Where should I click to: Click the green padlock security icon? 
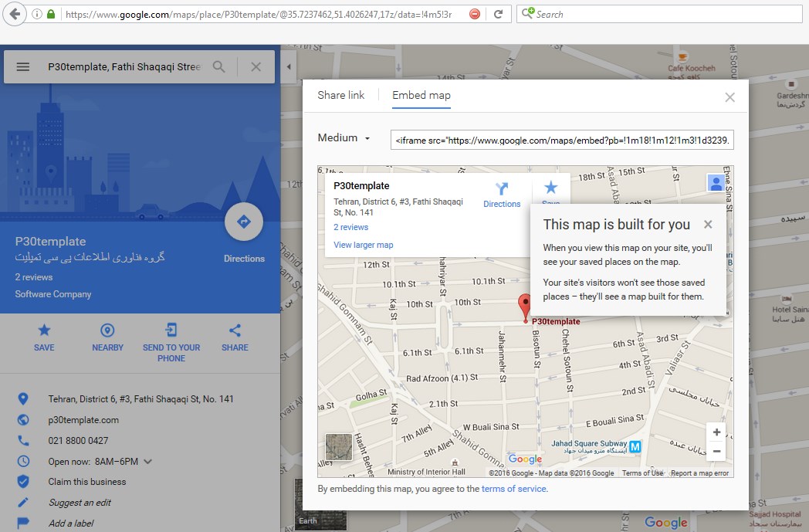point(51,14)
